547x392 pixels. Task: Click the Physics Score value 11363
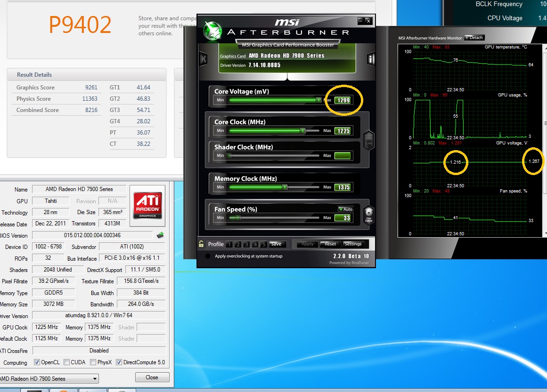click(x=90, y=99)
